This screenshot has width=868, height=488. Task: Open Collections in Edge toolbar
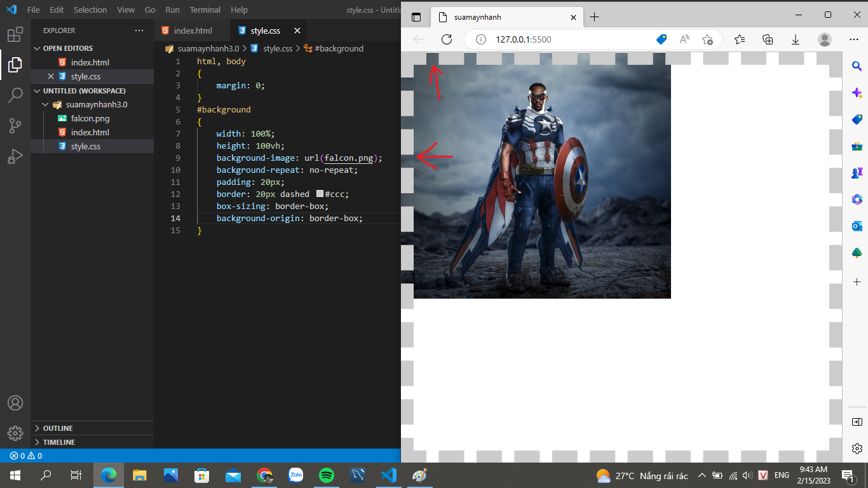[x=768, y=39]
